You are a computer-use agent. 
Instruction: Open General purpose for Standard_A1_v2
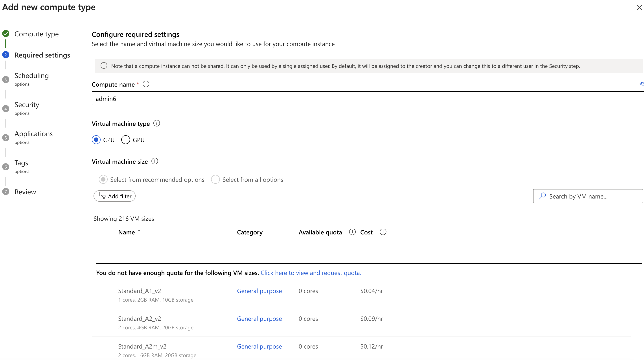(259, 291)
